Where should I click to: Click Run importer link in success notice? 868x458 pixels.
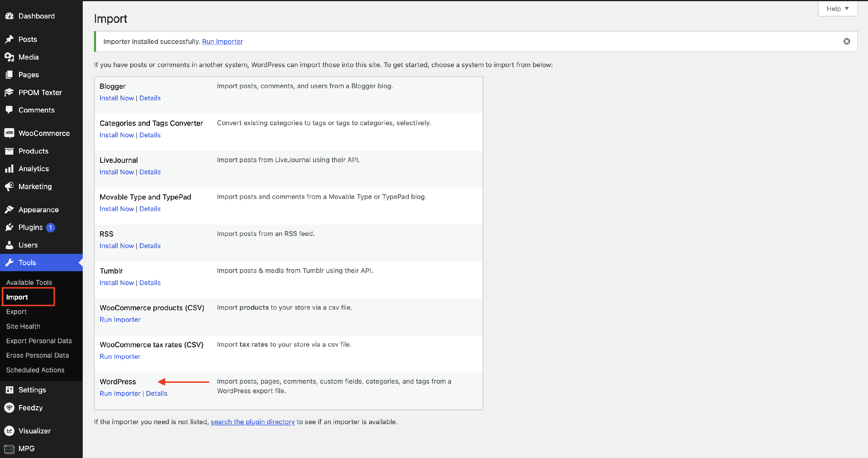pyautogui.click(x=222, y=41)
